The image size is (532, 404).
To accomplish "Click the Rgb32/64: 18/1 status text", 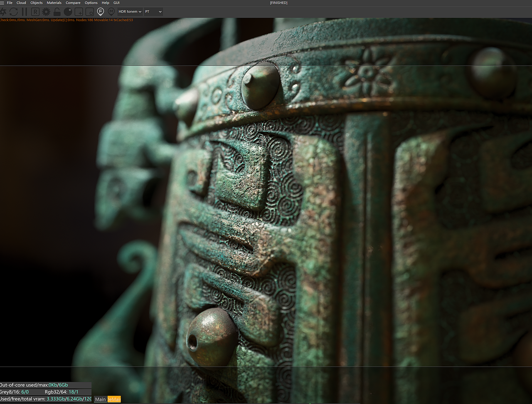I will click(x=62, y=392).
